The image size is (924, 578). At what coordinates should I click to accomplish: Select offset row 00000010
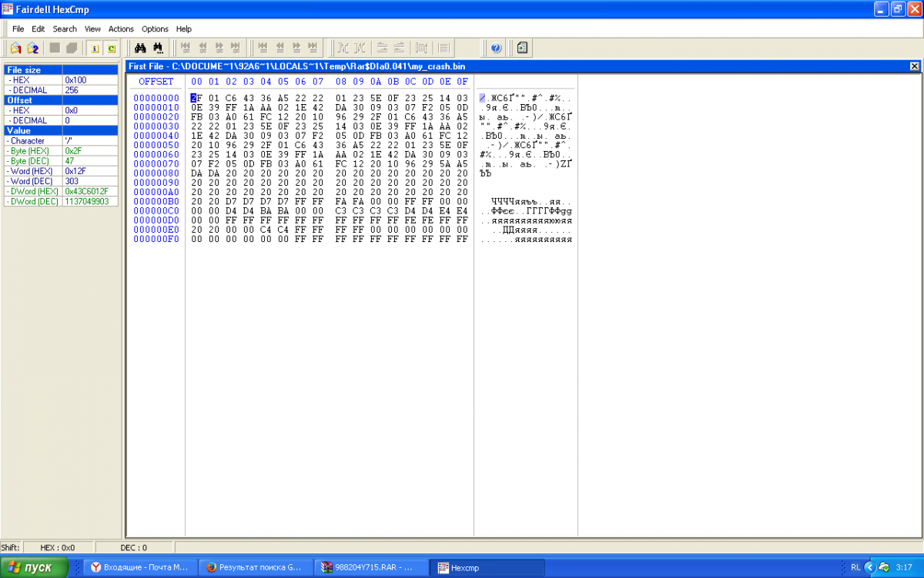[x=156, y=107]
